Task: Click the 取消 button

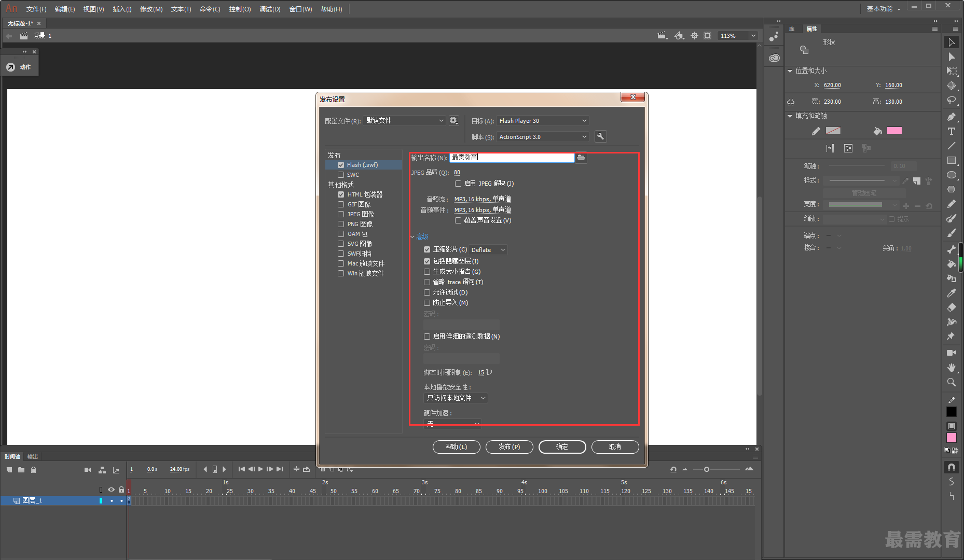Action: pos(615,447)
